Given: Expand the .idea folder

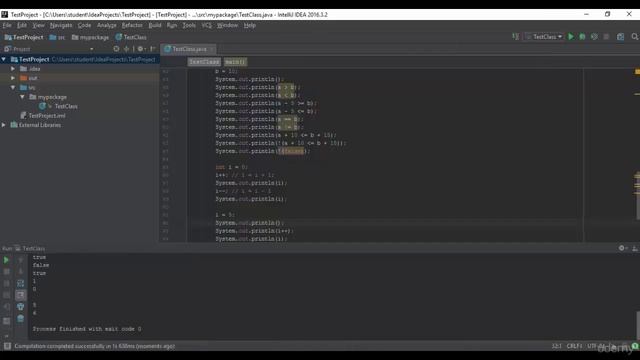Looking at the screenshot, I should click(13, 69).
